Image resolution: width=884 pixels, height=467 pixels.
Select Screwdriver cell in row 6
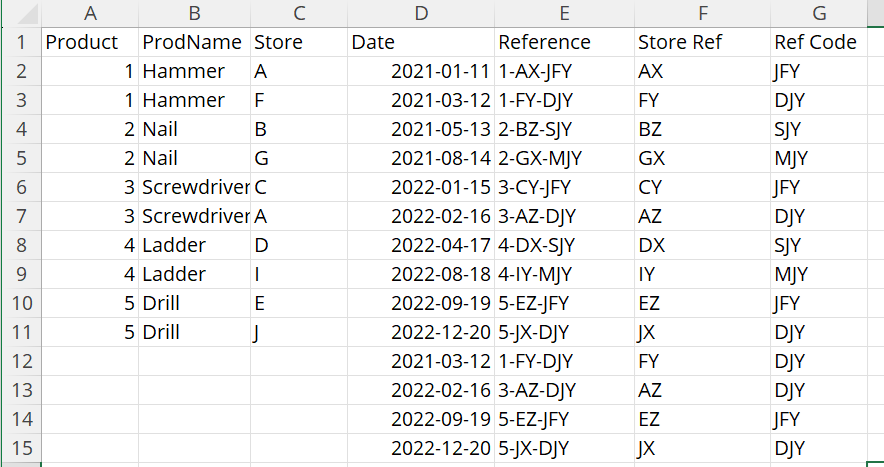point(195,187)
